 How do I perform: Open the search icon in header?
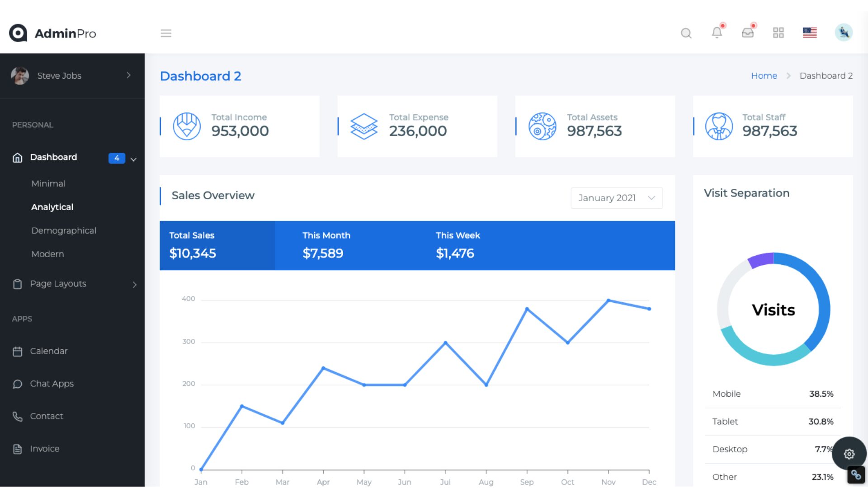point(686,33)
